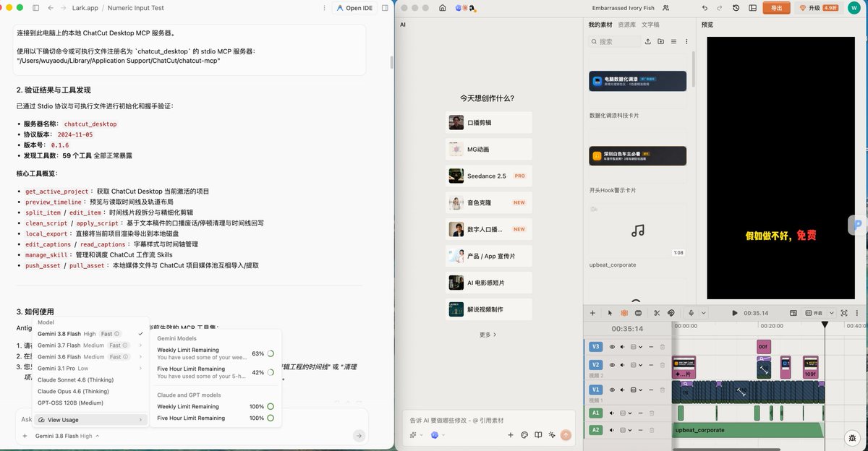Mute the V2 track audio
Screen dimensions: 868x451
click(622, 365)
